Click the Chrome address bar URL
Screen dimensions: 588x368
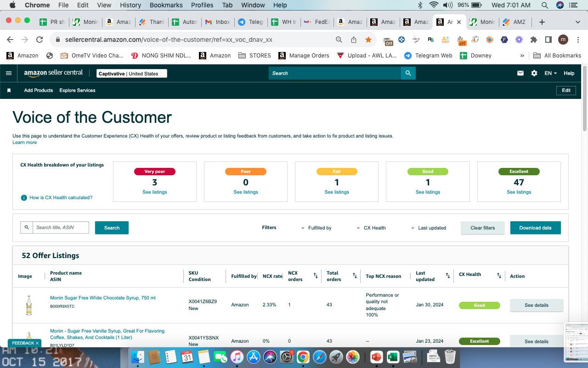(x=169, y=40)
